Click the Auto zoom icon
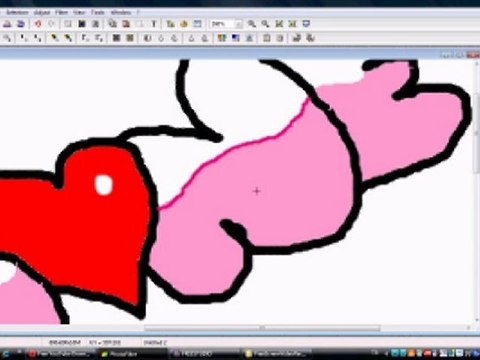Viewport: 480px width, 360px height. pyautogui.click(x=293, y=24)
